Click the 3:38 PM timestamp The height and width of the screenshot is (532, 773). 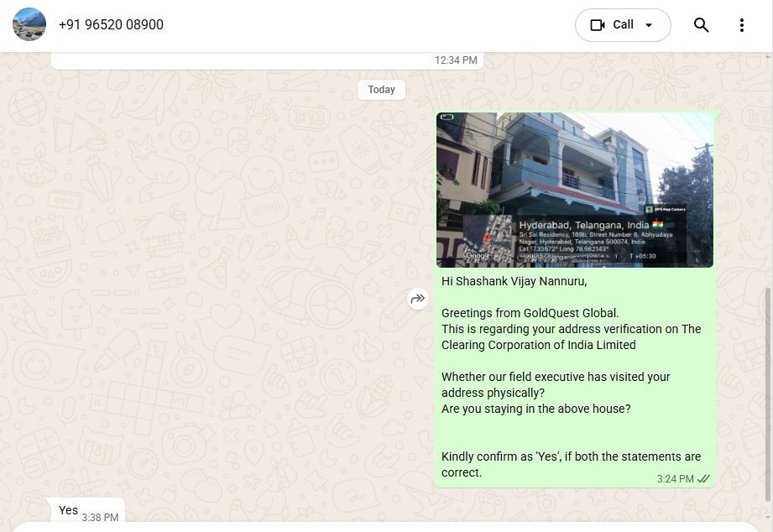pyautogui.click(x=100, y=517)
